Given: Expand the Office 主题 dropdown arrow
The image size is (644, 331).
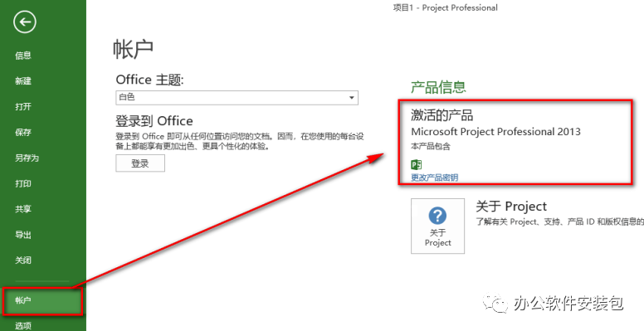Looking at the screenshot, I should 352,98.
